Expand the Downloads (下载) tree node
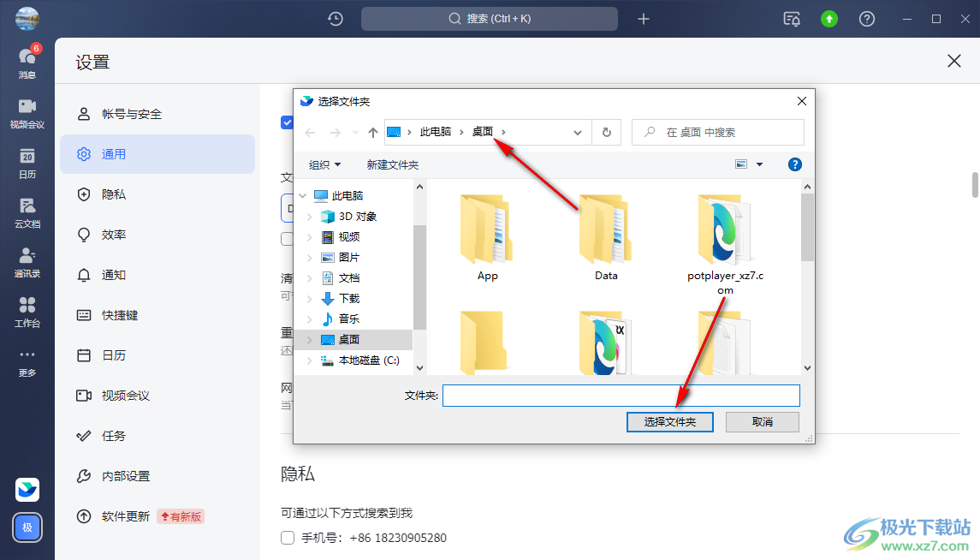Screen dimensions: 980x560 (x=309, y=299)
